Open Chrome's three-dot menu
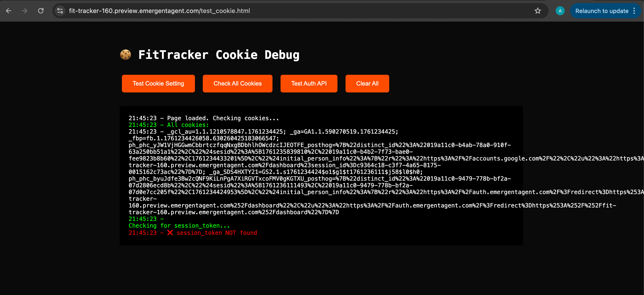The image size is (644, 295). pyautogui.click(x=634, y=11)
